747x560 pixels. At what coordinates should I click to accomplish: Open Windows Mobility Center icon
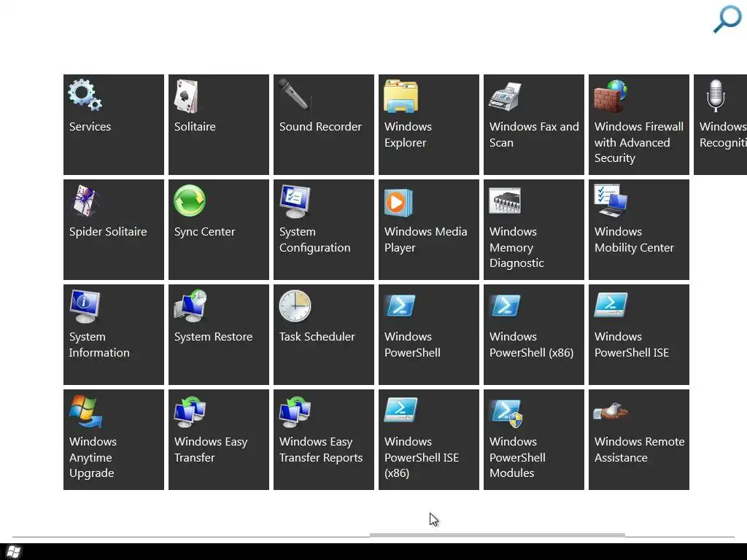pos(611,201)
